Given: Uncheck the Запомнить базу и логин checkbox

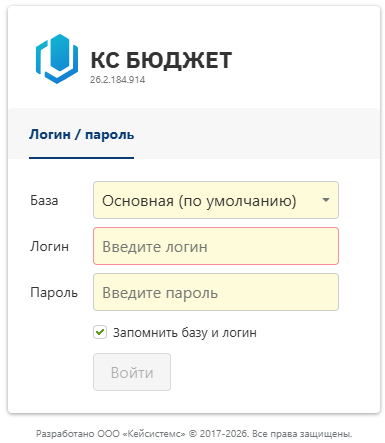Looking at the screenshot, I should point(100,332).
